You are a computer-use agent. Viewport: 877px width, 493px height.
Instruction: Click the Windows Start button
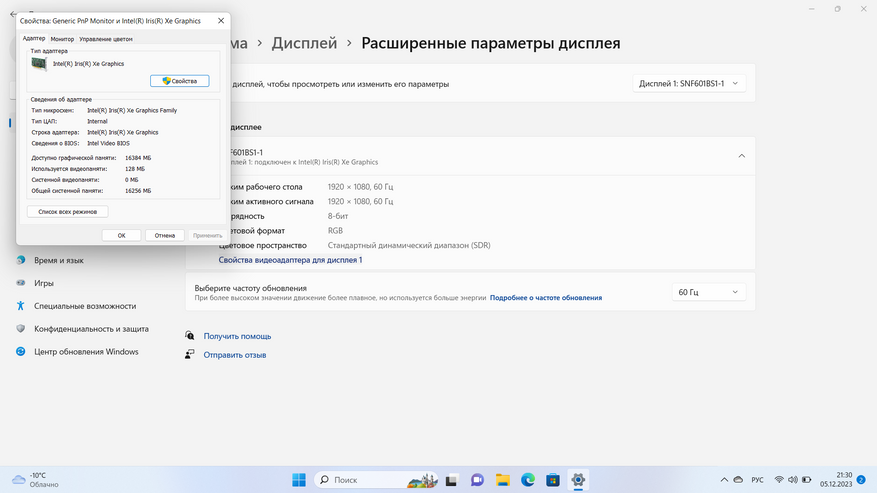(x=299, y=480)
